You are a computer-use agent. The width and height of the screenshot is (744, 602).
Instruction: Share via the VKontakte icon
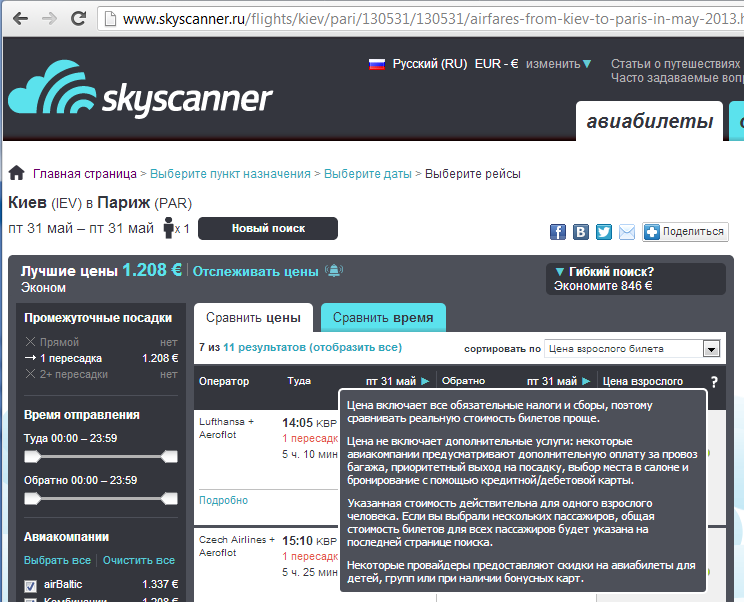tap(581, 232)
